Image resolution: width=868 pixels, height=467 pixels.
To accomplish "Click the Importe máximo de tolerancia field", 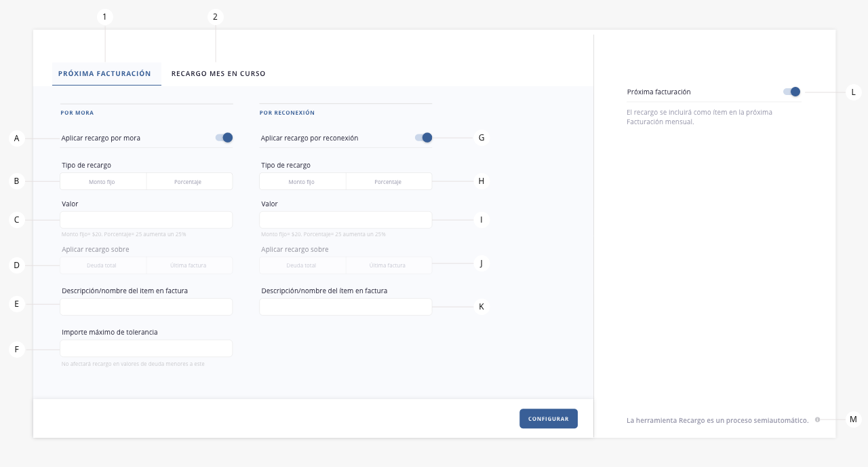I will click(146, 349).
